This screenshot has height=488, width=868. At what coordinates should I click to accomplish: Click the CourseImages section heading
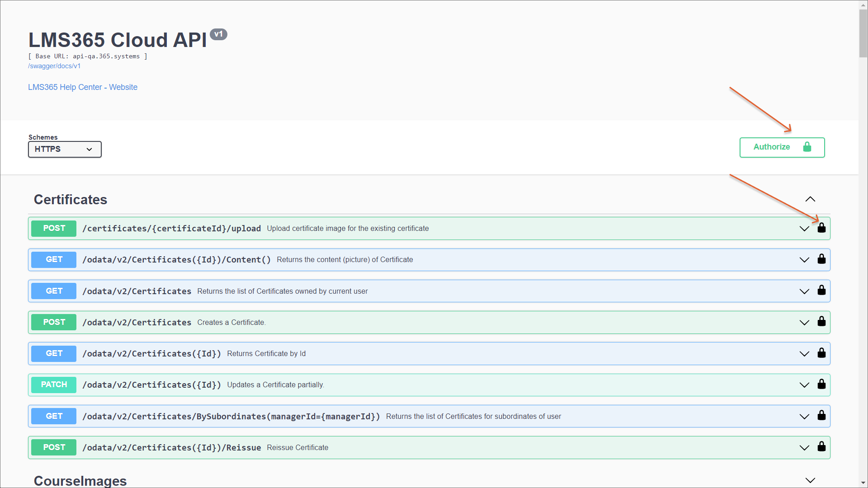(x=80, y=481)
